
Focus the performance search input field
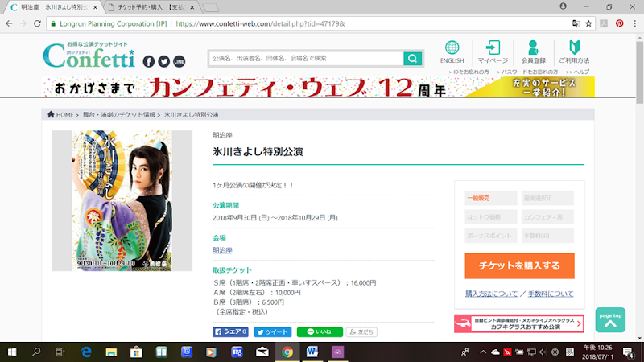tap(306, 58)
